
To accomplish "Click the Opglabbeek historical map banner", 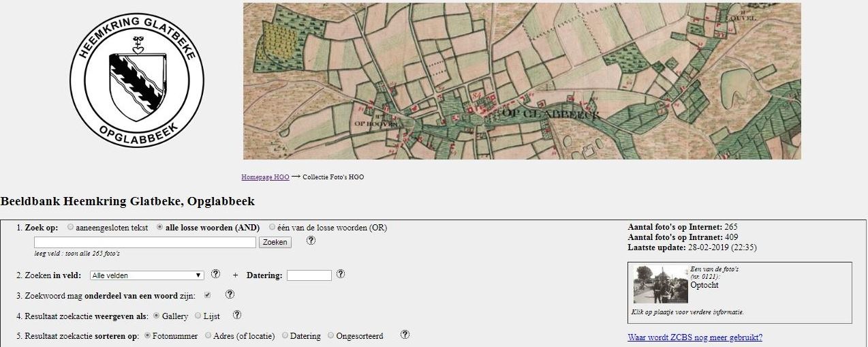I will 522,81.
